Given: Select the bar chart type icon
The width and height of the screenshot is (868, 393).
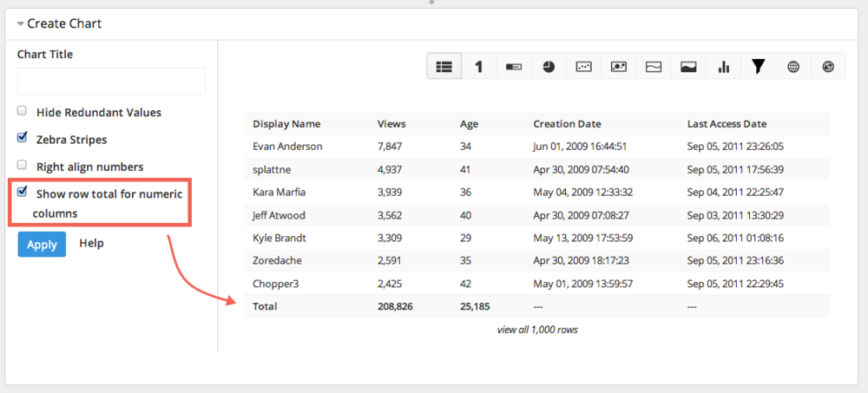Looking at the screenshot, I should tap(724, 67).
